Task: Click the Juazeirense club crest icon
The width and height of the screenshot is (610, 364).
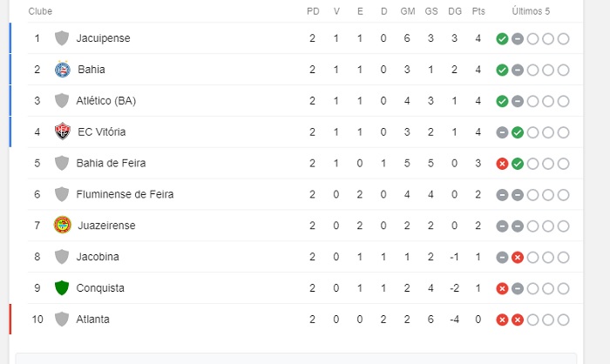Action: [x=62, y=226]
